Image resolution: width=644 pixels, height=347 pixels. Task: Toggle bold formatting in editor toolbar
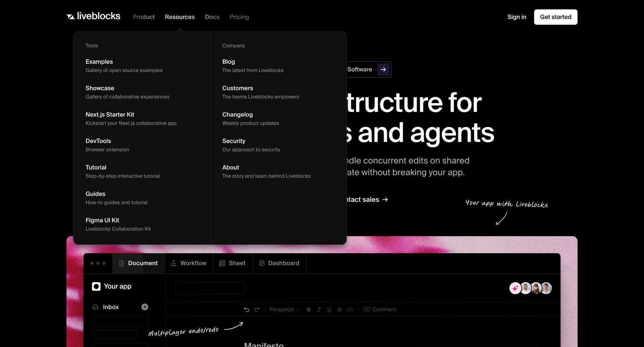click(309, 309)
